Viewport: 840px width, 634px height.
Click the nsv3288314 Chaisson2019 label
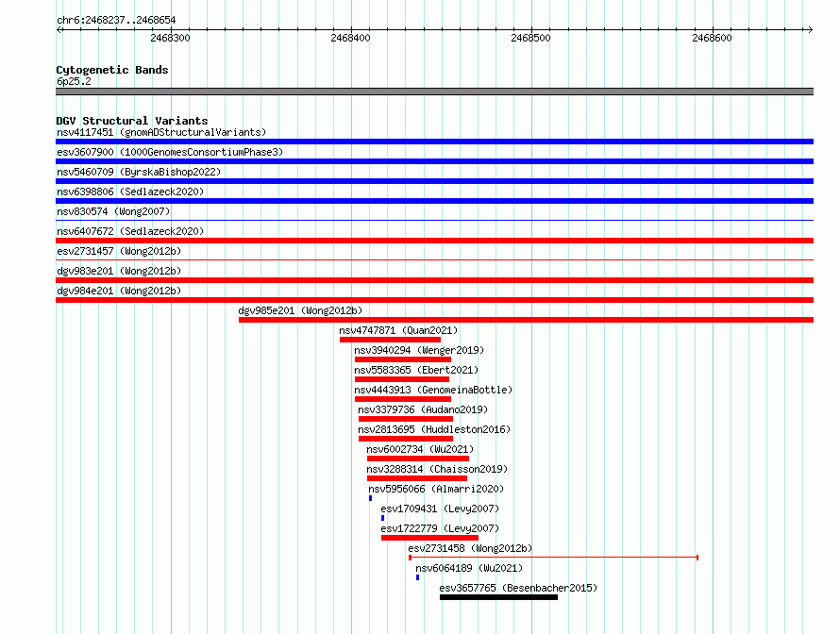click(437, 469)
